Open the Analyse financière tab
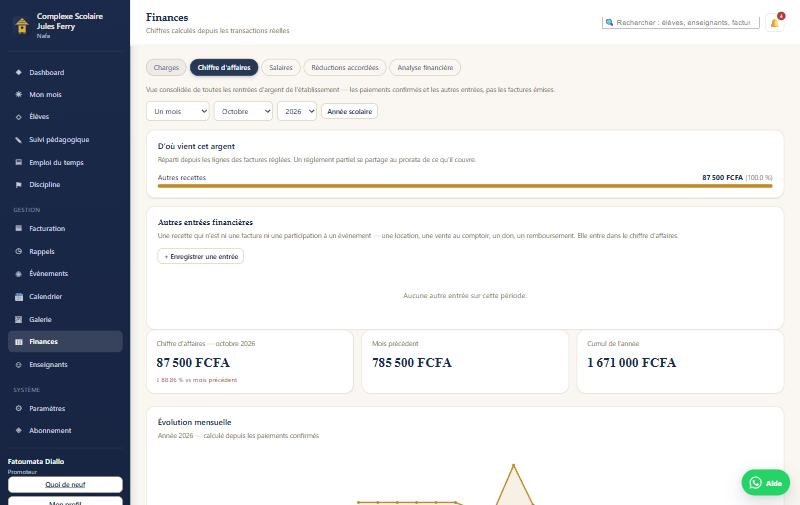 click(425, 67)
